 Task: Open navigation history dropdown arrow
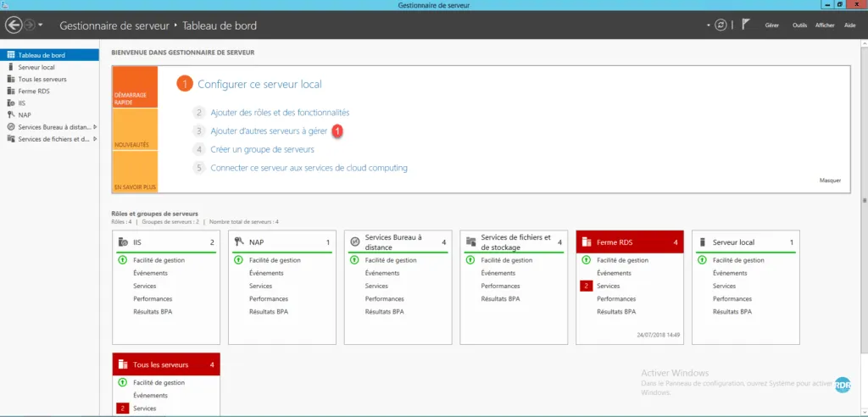[41, 25]
